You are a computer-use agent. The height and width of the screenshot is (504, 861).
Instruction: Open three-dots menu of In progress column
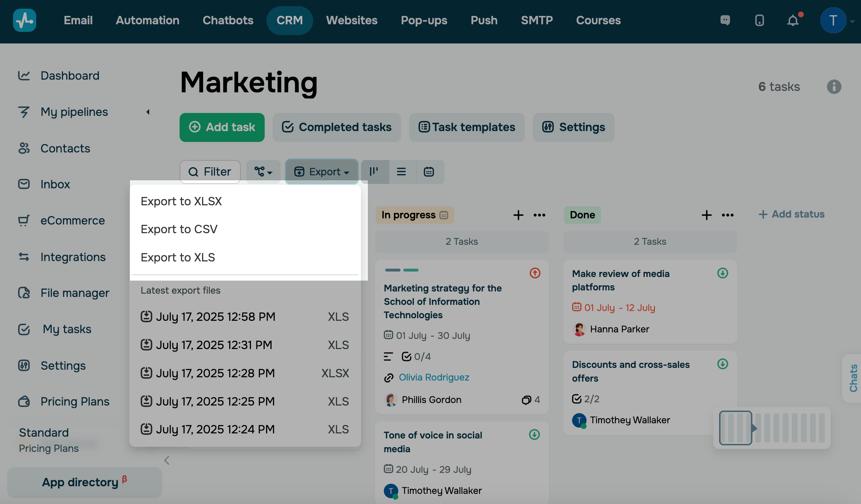pos(539,215)
